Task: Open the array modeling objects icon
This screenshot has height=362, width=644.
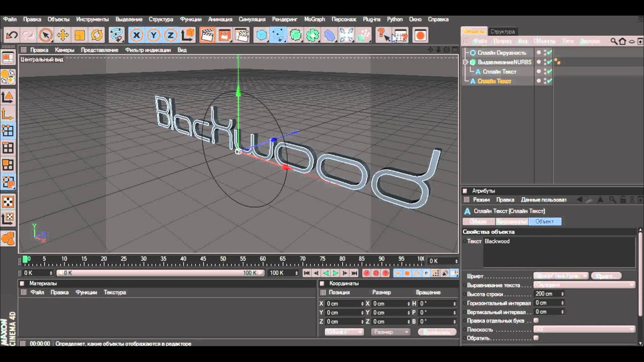Action: tap(312, 35)
